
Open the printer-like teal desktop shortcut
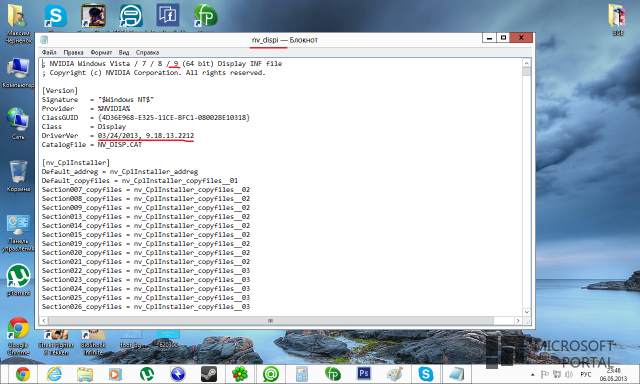tap(131, 16)
